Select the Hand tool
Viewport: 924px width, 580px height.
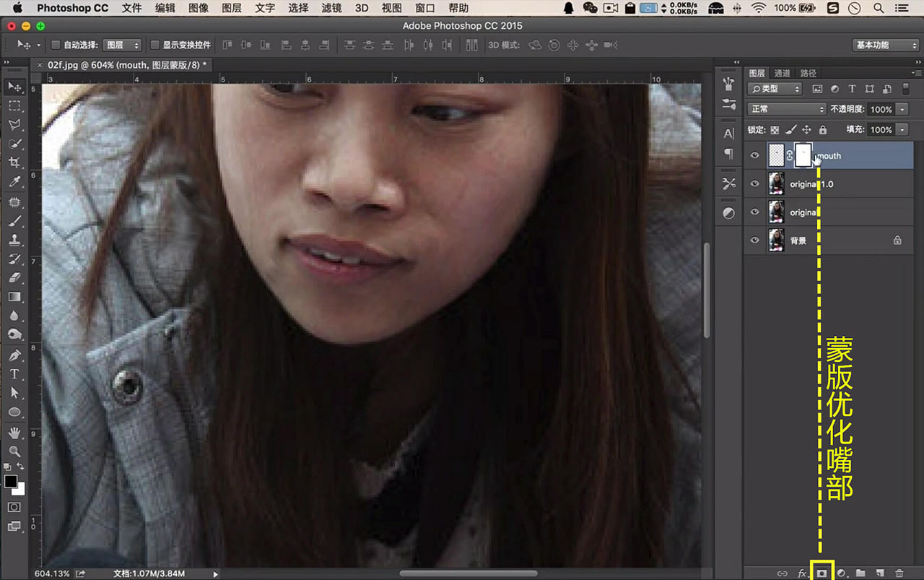point(14,432)
